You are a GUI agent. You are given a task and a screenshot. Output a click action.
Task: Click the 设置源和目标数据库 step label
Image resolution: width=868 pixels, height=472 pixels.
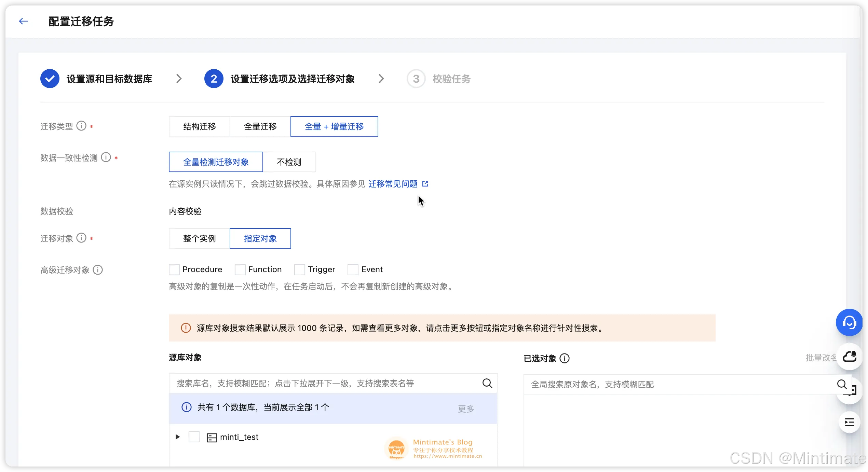(109, 79)
